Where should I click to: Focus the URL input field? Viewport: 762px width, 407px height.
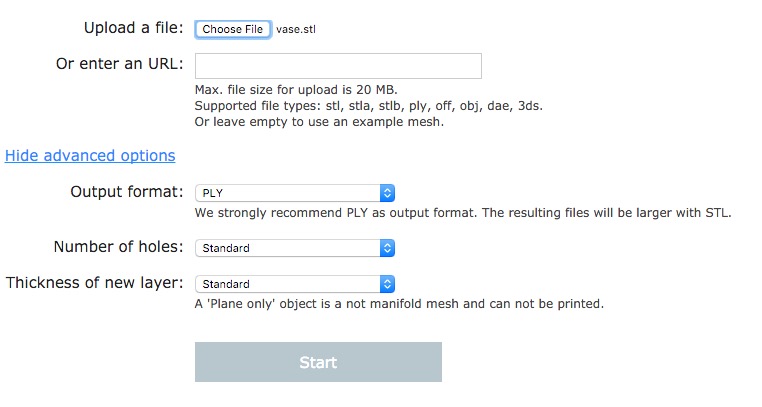tap(338, 66)
